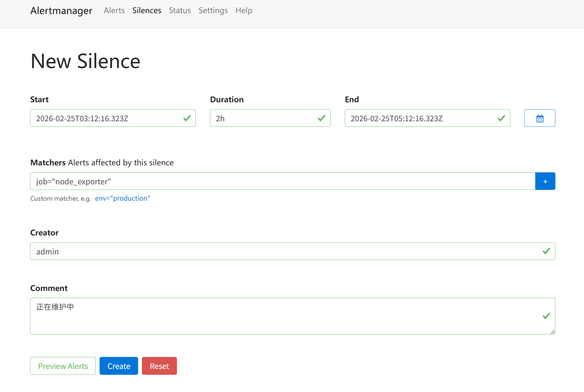Switch to the Silences tab

tap(147, 11)
